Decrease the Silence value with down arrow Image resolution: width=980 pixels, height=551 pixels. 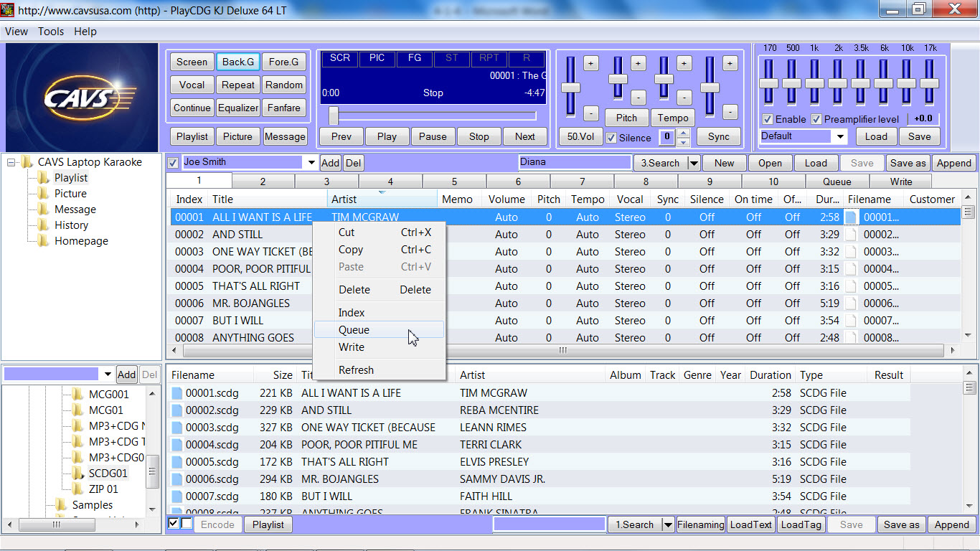(x=684, y=141)
